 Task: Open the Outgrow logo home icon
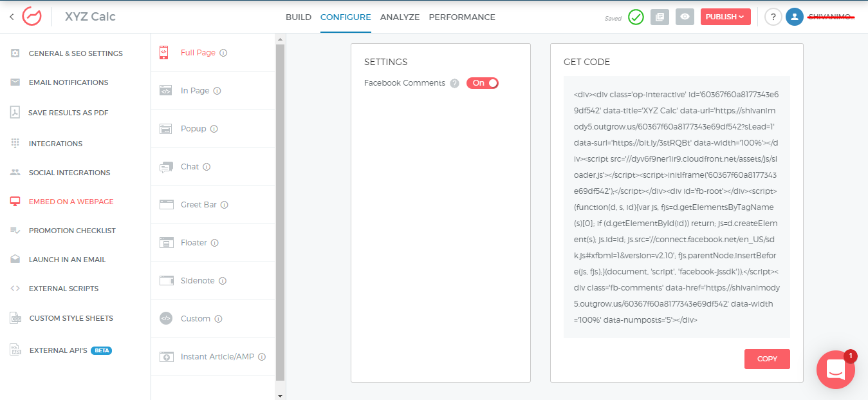click(x=32, y=17)
